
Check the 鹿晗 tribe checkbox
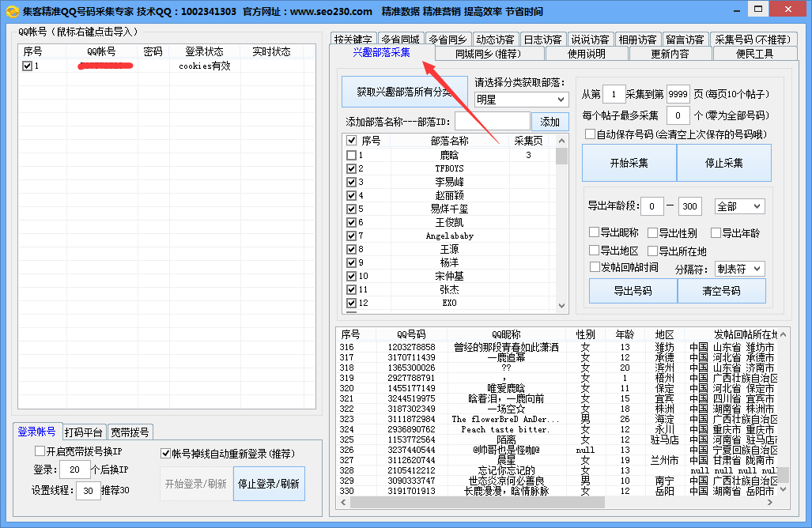point(351,156)
